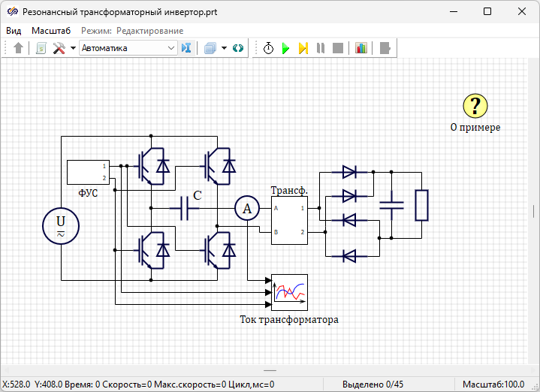The height and width of the screenshot is (392, 540).
Task: Expand the tools dropdown arrow
Action: (73, 48)
